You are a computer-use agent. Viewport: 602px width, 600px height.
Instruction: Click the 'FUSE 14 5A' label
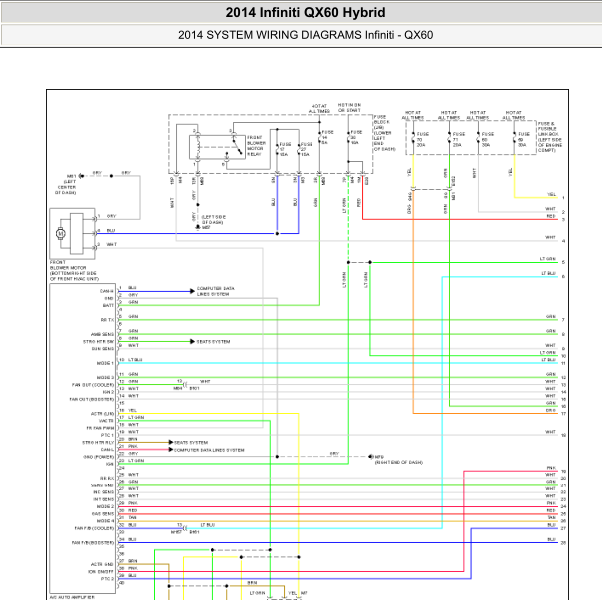coord(327,137)
